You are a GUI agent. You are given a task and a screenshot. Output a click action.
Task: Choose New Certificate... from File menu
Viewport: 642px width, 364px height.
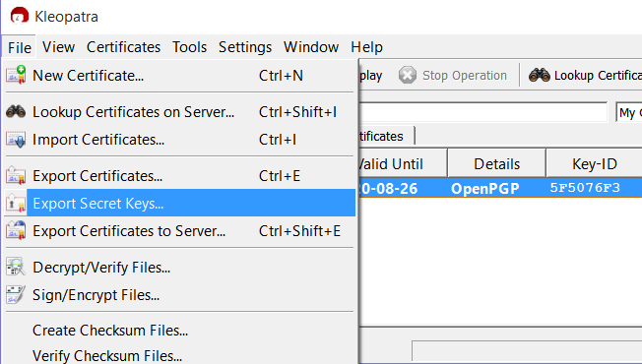pos(180,75)
